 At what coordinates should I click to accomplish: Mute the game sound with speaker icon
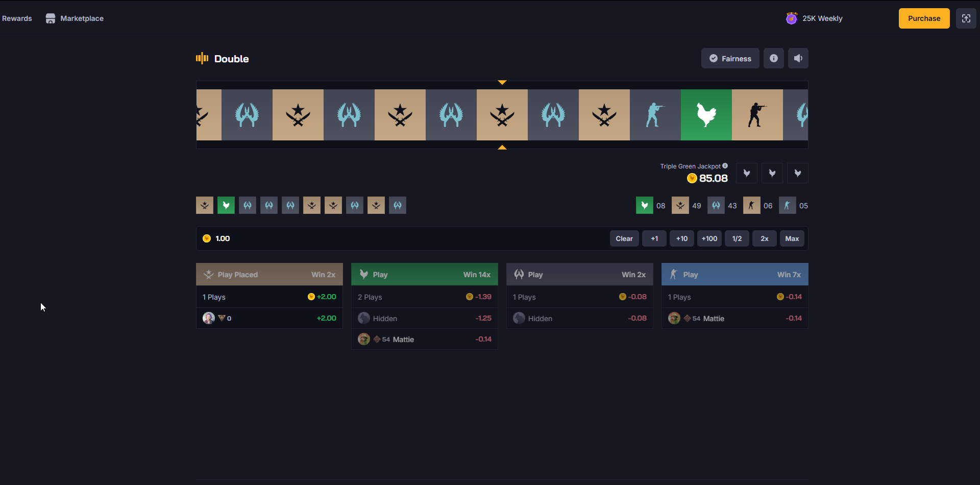click(798, 58)
